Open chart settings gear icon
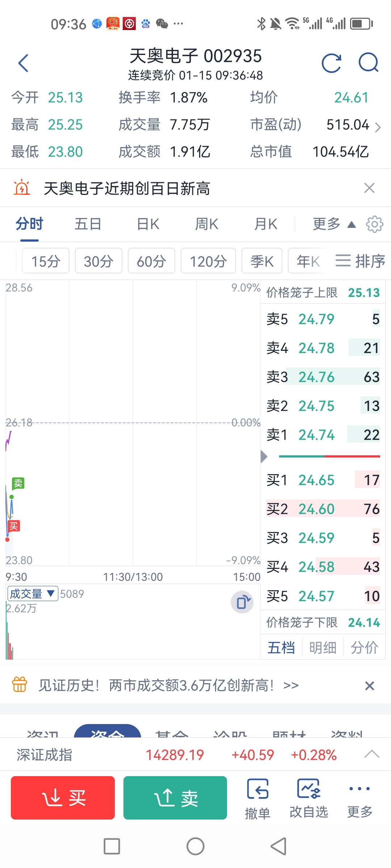Image resolution: width=391 pixels, height=868 pixels. click(x=374, y=224)
